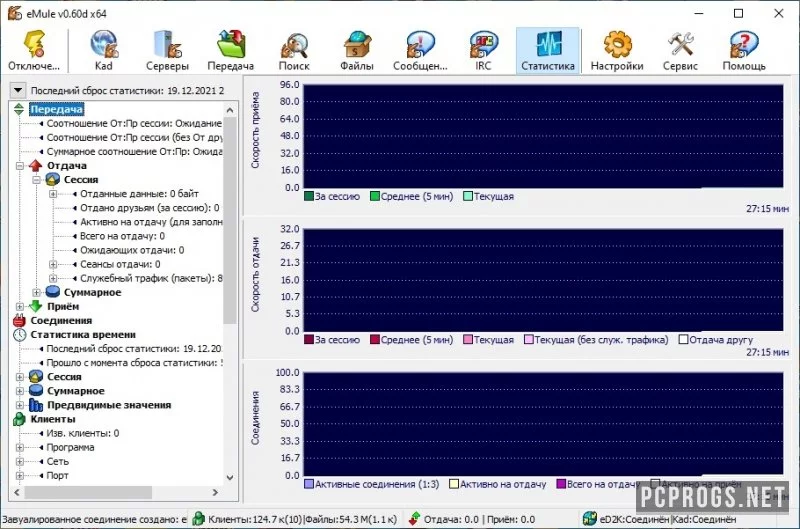Click the Передача up-down arrows tree icon
Viewport: 800px width, 529px height.
(19, 109)
